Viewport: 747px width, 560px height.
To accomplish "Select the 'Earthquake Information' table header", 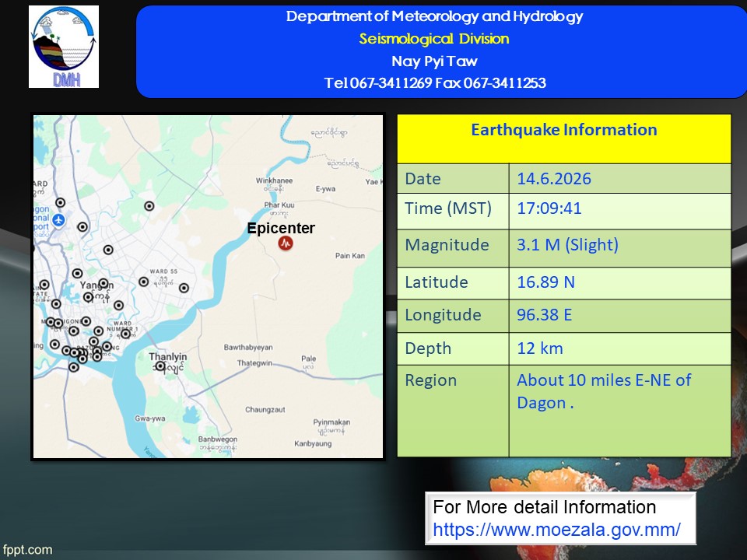I will 564,139.
